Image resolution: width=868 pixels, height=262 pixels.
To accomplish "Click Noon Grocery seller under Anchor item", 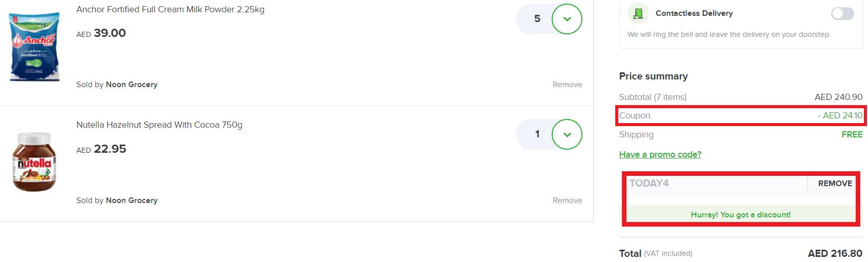I will click(131, 85).
